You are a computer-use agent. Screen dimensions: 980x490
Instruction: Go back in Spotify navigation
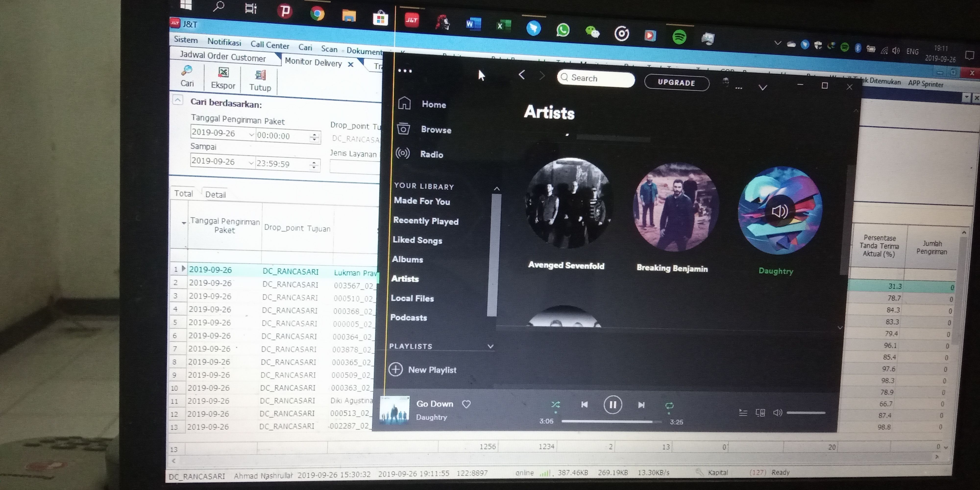point(522,74)
